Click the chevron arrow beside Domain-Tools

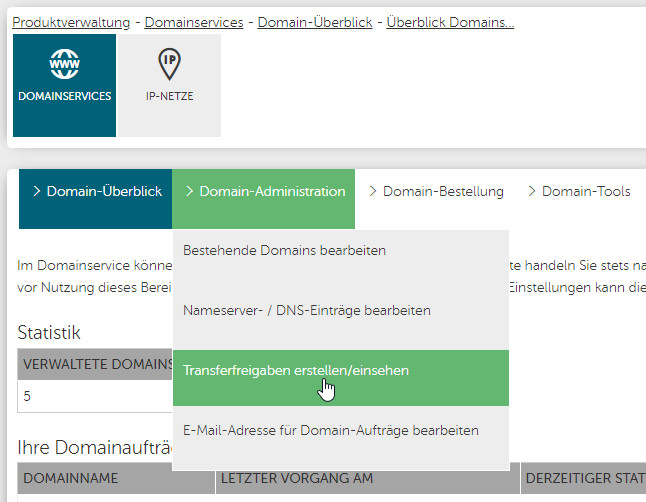(x=532, y=191)
